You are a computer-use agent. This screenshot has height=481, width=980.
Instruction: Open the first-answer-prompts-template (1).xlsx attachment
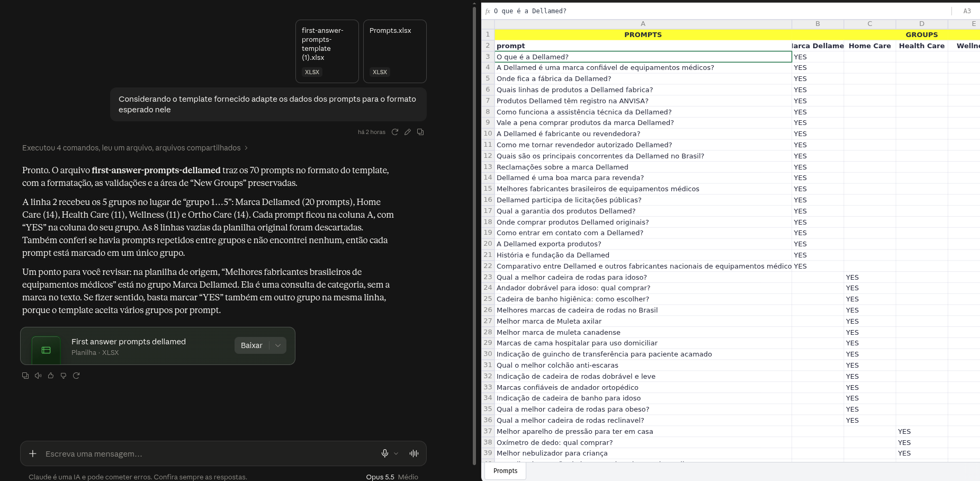point(327,51)
